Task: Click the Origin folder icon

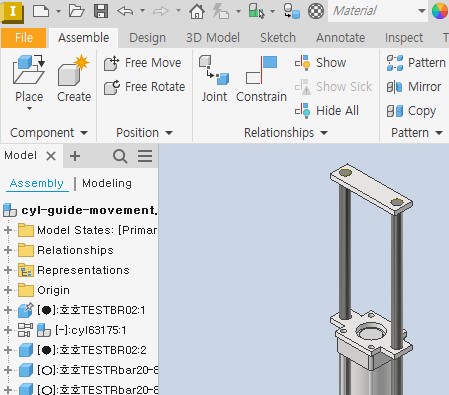Action: click(x=26, y=290)
